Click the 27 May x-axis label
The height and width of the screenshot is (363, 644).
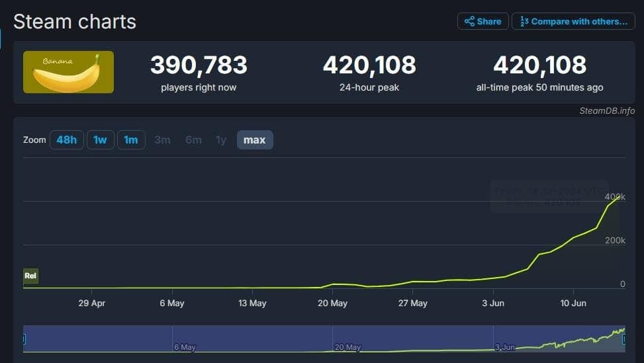point(413,303)
